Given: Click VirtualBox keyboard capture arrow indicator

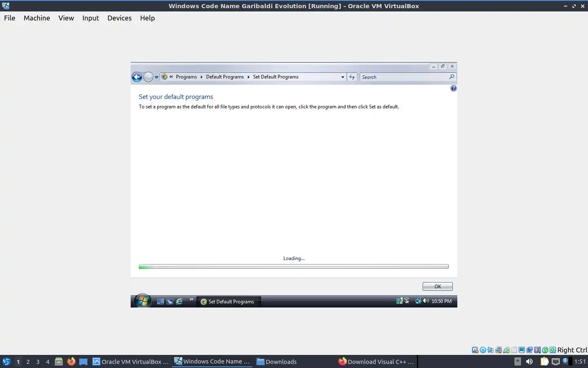Looking at the screenshot, I should pos(552,350).
